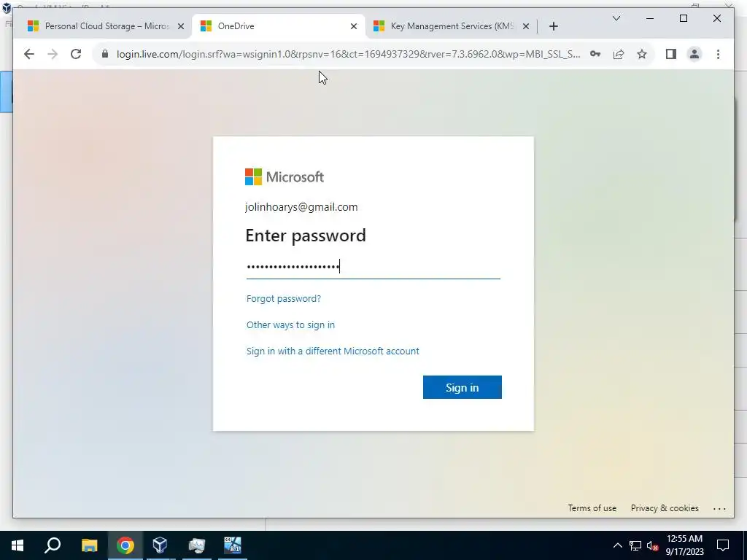Screen dimensions: 747x560
Task: Click Forgot password link
Action: [284, 298]
